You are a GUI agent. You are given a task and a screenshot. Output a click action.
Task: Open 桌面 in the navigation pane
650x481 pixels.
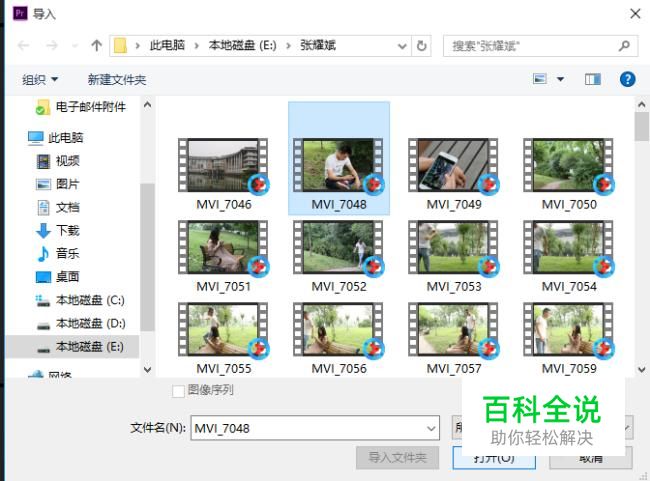[x=58, y=277]
